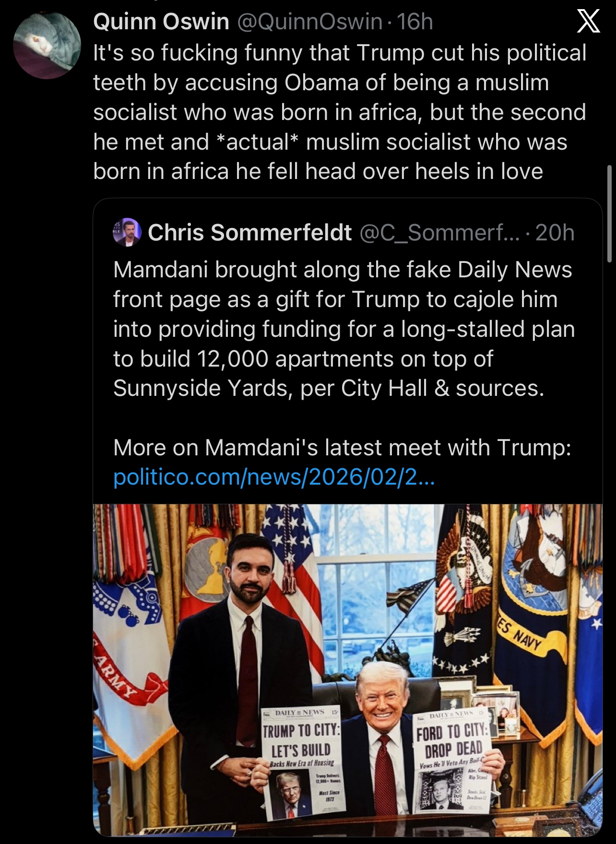
Task: Click the X logo icon
Action: click(588, 23)
